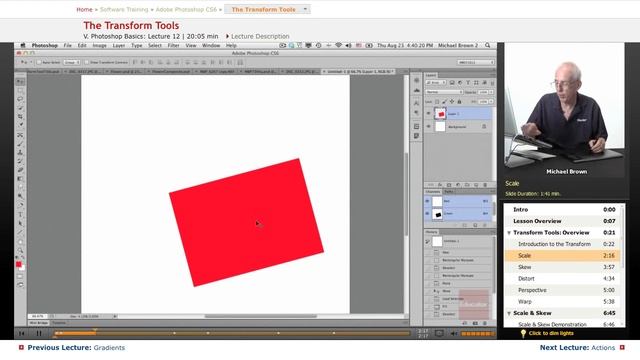Toggle the Show Transform Controls checkbox

87,62
